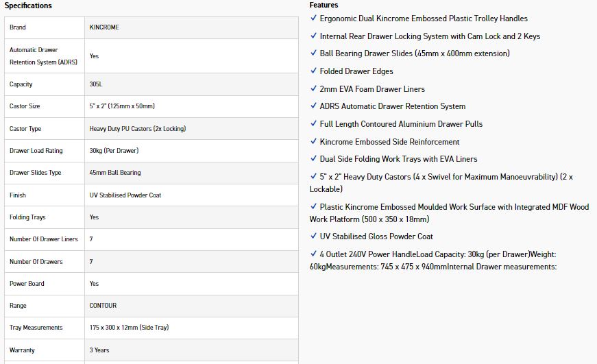Viewport: 597px width, 364px height.
Task: Click the checkmark next to 4 Outlet 240V Power Handle
Action: coord(313,254)
